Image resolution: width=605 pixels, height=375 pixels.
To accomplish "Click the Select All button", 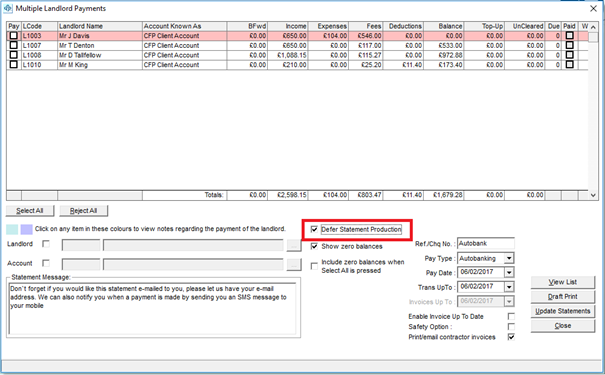I will (x=30, y=211).
